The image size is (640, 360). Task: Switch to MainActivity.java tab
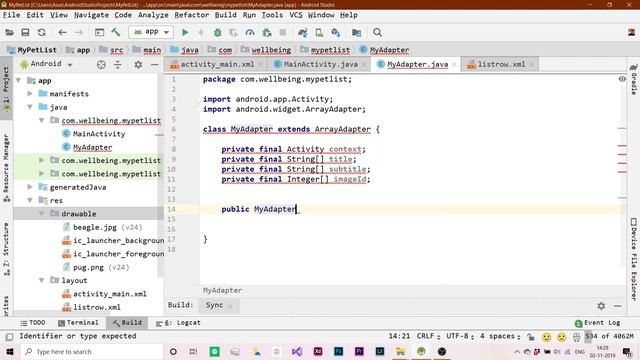pyautogui.click(x=320, y=64)
